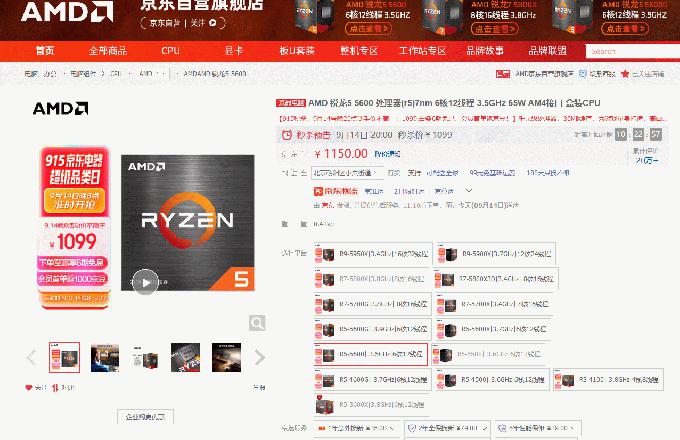
Task: Select the R5-5600G 3.9GHz option
Action: click(373, 329)
